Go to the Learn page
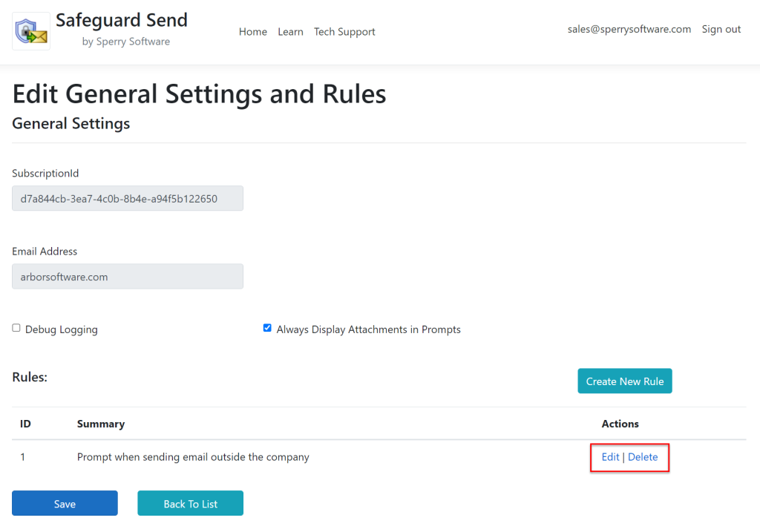760x532 pixels. 290,32
